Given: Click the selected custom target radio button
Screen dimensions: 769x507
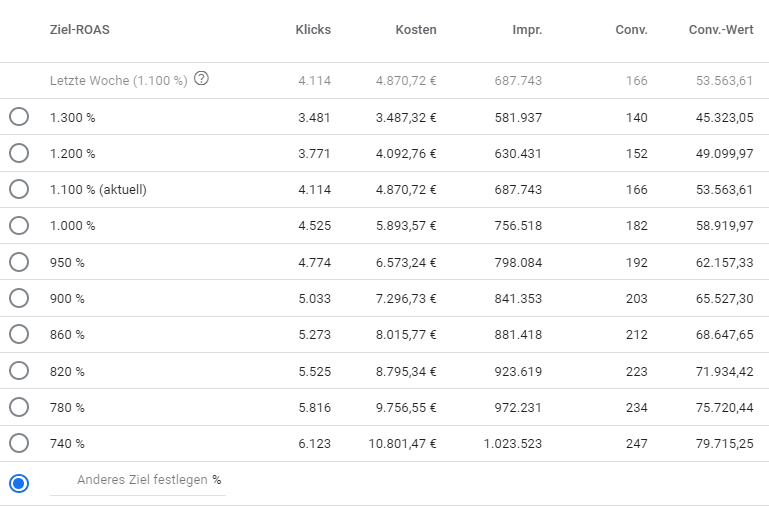Looking at the screenshot, I should pos(19,483).
